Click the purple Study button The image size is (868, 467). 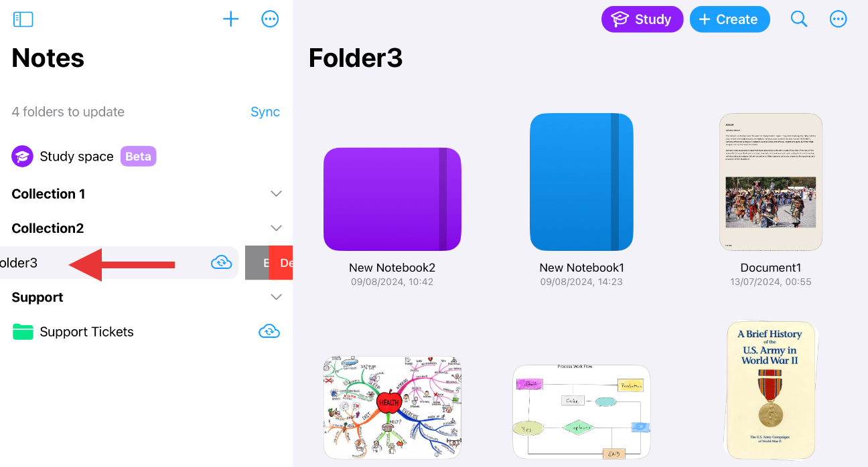coord(642,19)
